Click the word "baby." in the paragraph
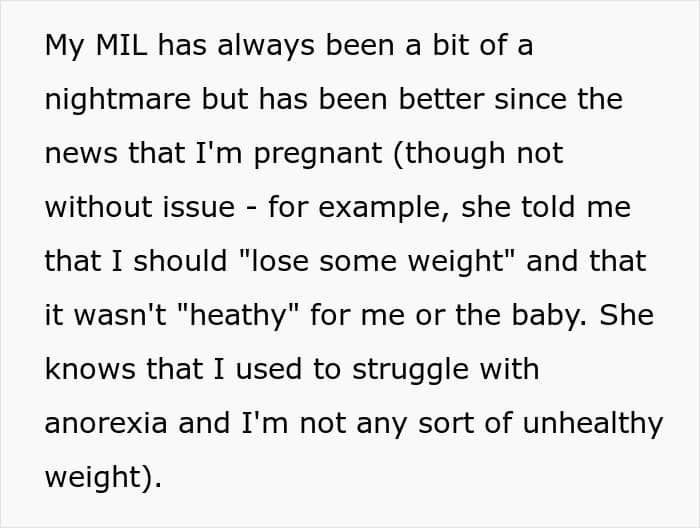The image size is (700, 528). point(550,316)
